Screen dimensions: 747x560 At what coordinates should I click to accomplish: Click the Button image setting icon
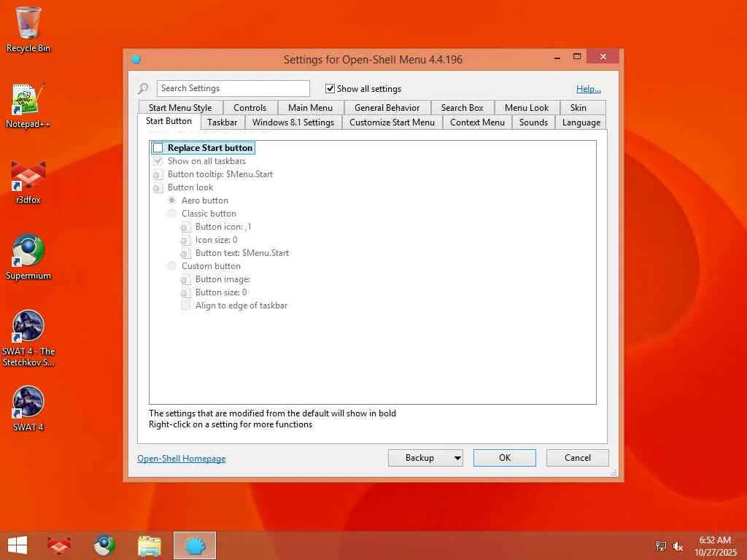tap(185, 279)
